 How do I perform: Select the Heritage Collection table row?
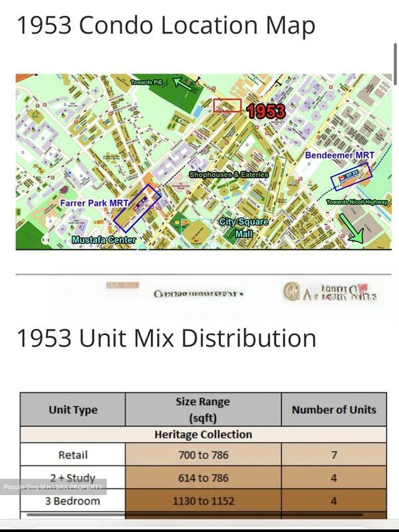(x=203, y=434)
